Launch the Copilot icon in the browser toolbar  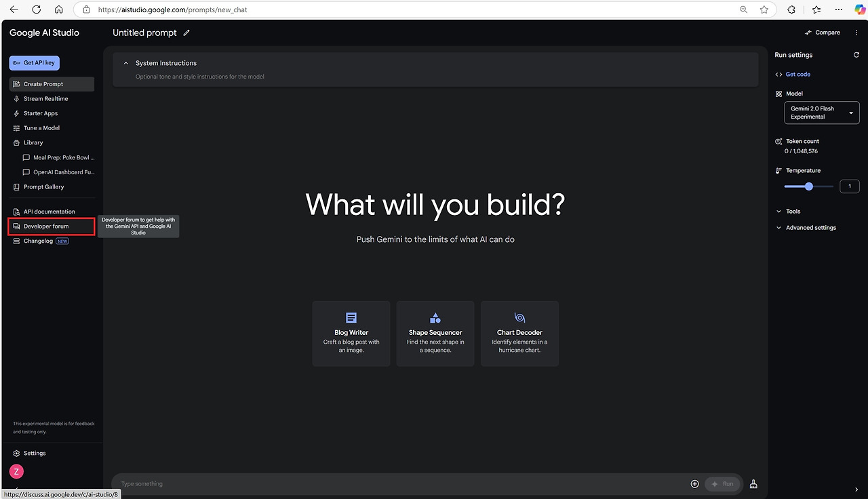pos(859,9)
